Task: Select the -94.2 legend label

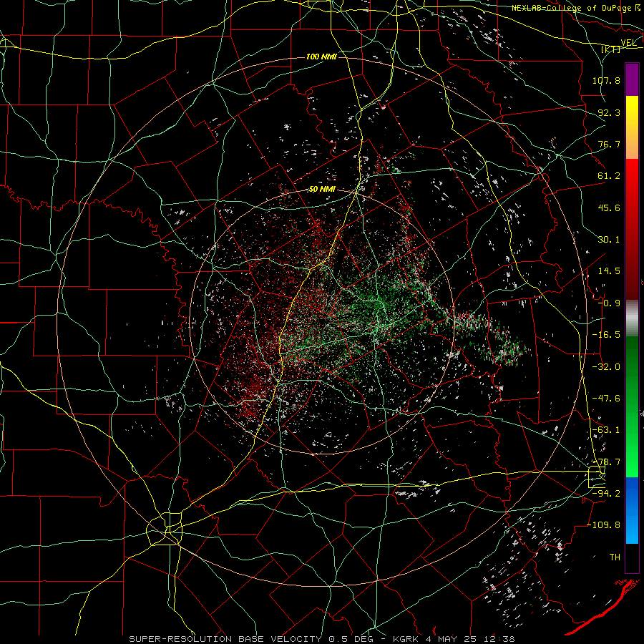Action: 606,494
